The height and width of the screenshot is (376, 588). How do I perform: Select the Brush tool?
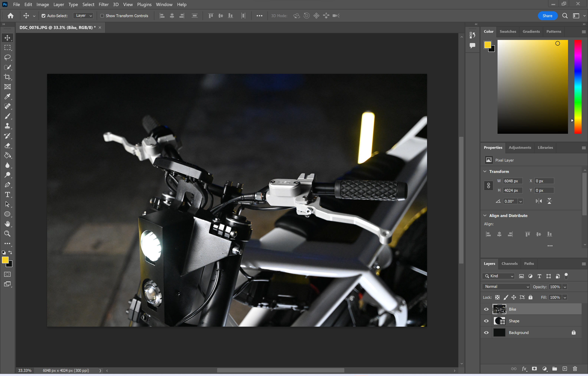click(7, 116)
